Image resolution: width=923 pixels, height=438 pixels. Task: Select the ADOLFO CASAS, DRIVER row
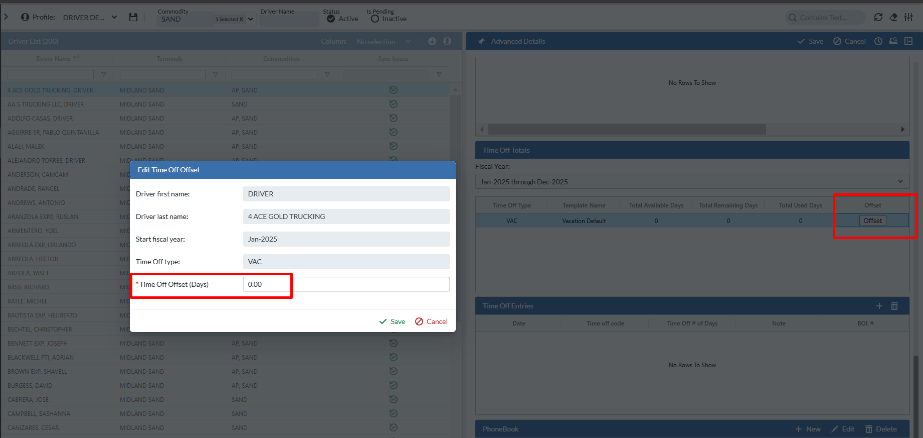click(x=225, y=118)
